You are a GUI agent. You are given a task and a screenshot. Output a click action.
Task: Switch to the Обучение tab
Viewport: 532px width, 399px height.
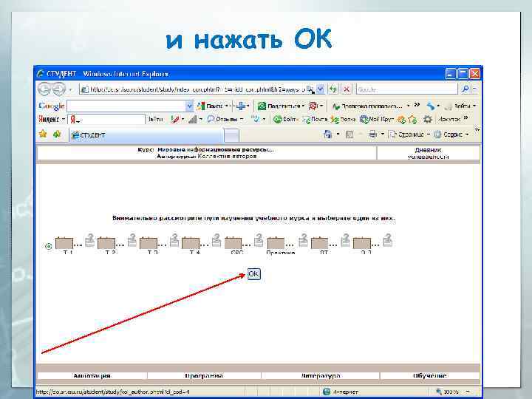(430, 375)
